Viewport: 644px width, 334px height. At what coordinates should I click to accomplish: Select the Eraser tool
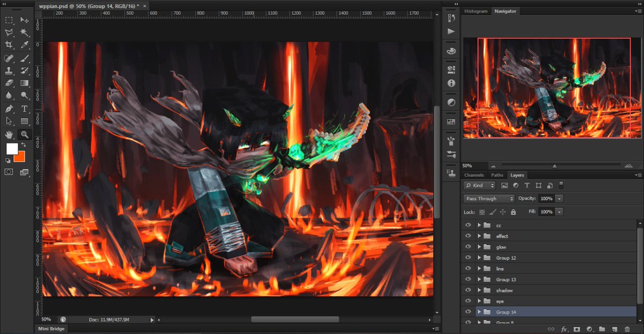tap(9, 83)
